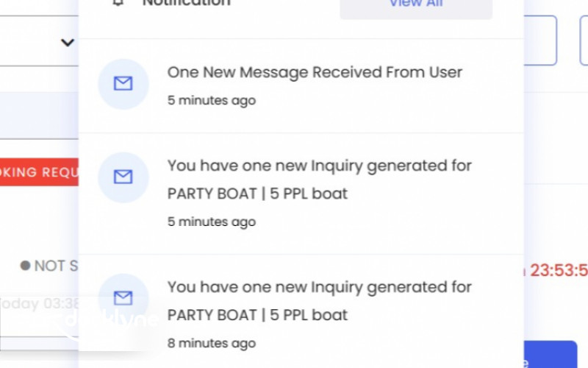Click '5 minutes ago' under New Message notification
The image size is (588, 368).
[212, 100]
